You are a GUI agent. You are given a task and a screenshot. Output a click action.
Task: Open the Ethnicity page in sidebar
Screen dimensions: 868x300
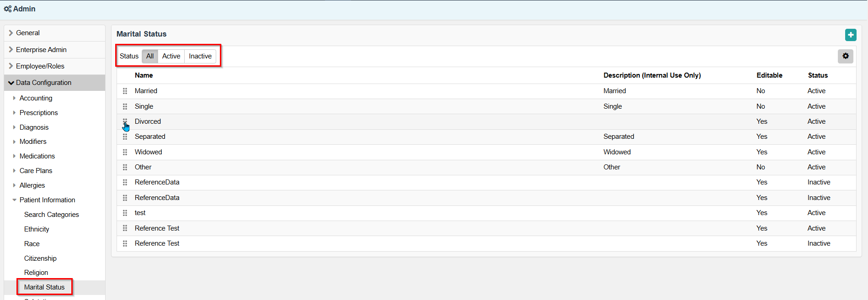point(37,229)
